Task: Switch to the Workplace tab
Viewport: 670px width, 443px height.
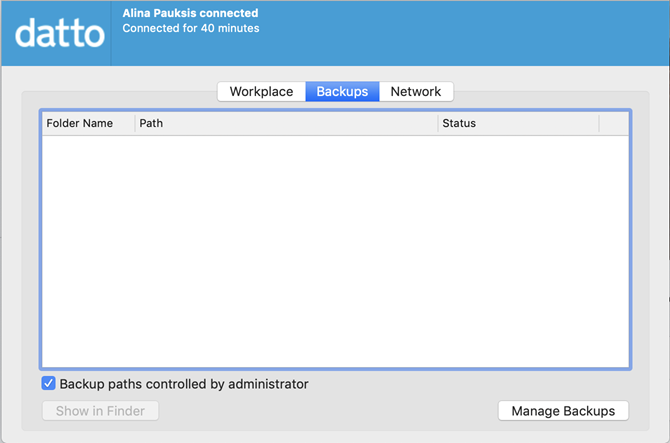Action: [261, 91]
